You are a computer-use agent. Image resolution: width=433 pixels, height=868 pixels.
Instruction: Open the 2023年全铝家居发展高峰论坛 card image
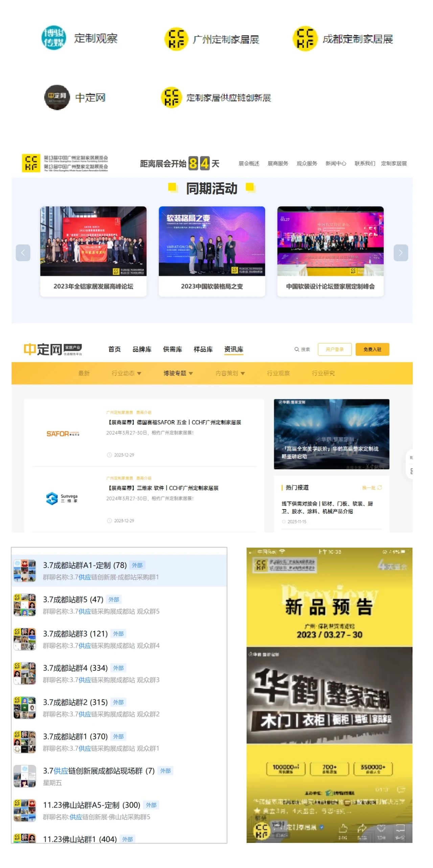tap(93, 241)
